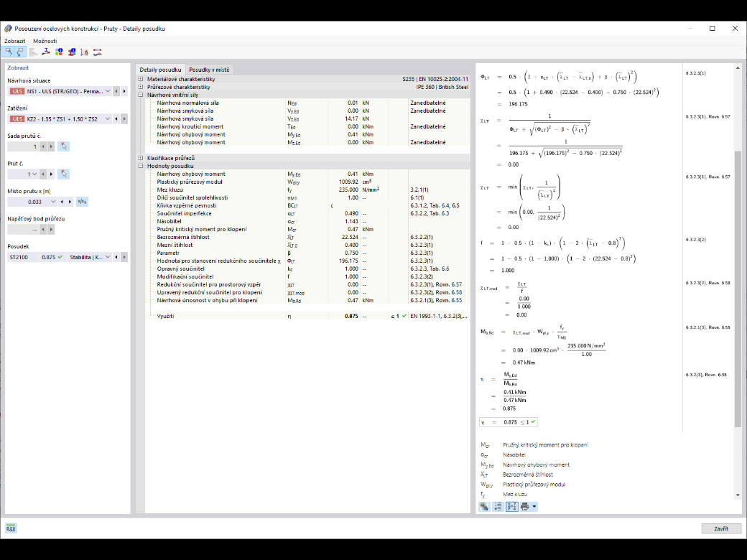747x560 pixels.
Task: Open the print dropdown arrow
Action: point(534,507)
